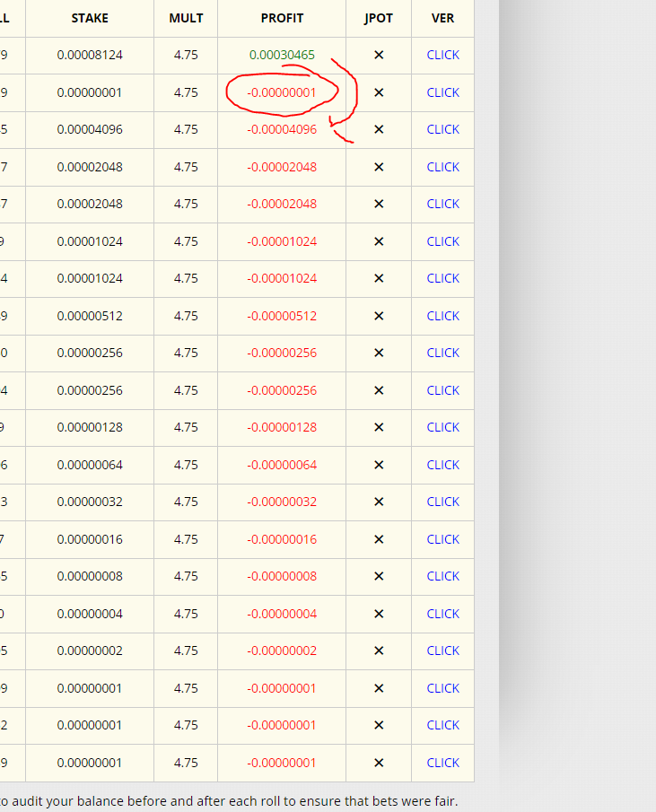Open CLICK verify link for 0.00004096 stake row
656x812 pixels.
click(442, 129)
